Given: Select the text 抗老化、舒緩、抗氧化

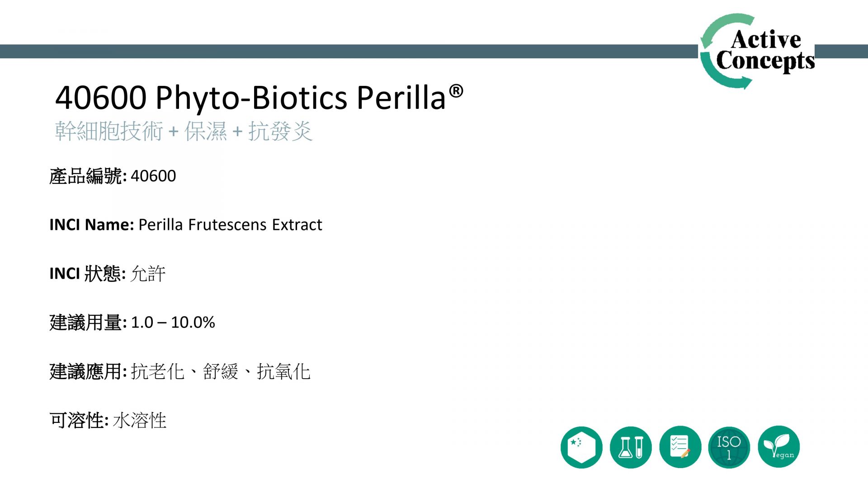Looking at the screenshot, I should click(x=221, y=371).
